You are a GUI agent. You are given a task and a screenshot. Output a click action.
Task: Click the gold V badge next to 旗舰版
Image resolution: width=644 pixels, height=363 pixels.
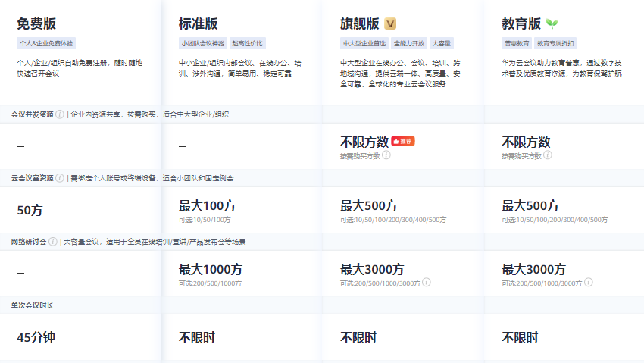(390, 23)
